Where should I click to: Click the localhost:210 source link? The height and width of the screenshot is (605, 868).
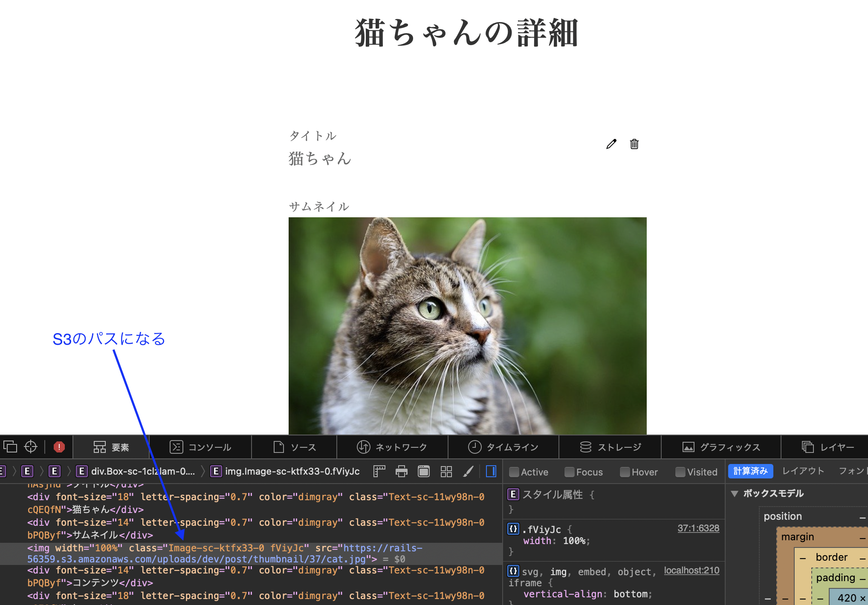click(x=692, y=570)
